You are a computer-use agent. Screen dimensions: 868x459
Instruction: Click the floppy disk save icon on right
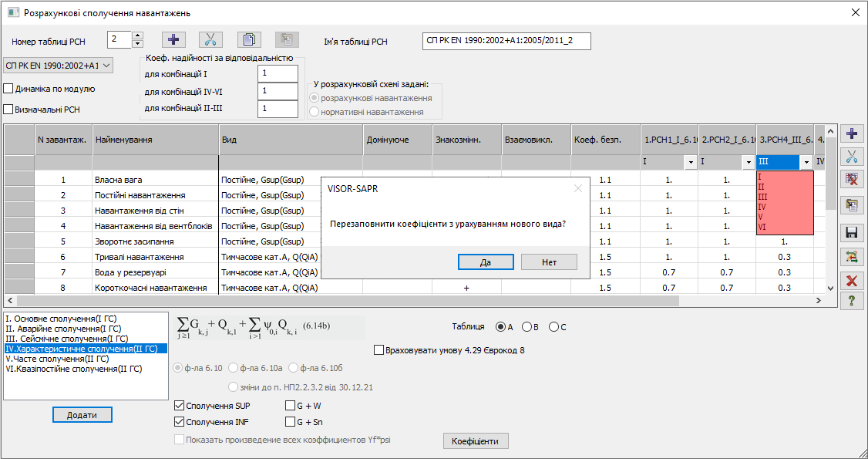852,232
